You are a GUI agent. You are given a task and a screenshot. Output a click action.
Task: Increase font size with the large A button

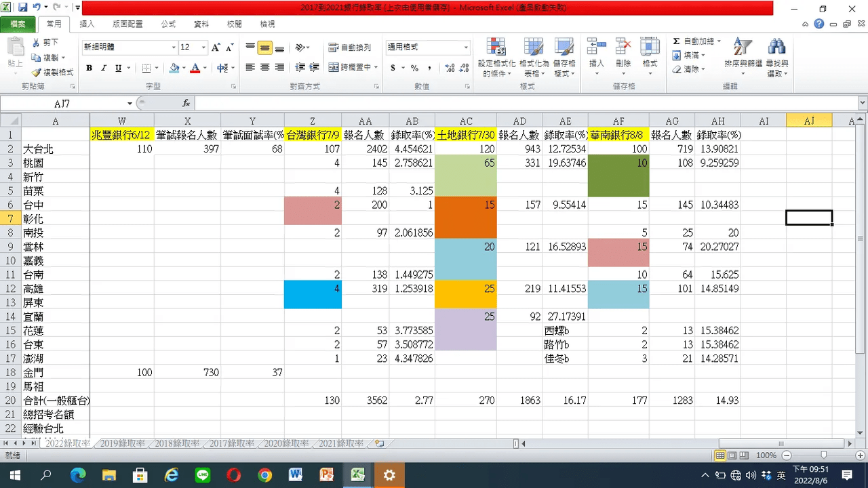tap(216, 47)
